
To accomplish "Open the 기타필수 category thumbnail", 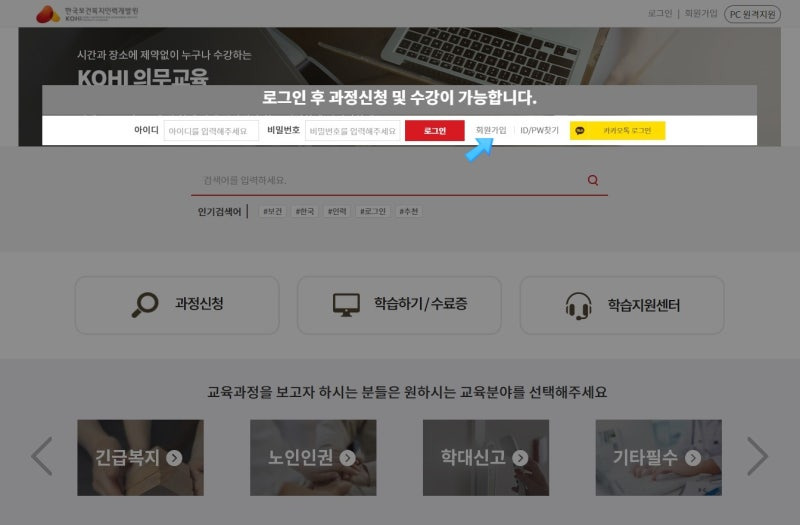I will [x=659, y=458].
